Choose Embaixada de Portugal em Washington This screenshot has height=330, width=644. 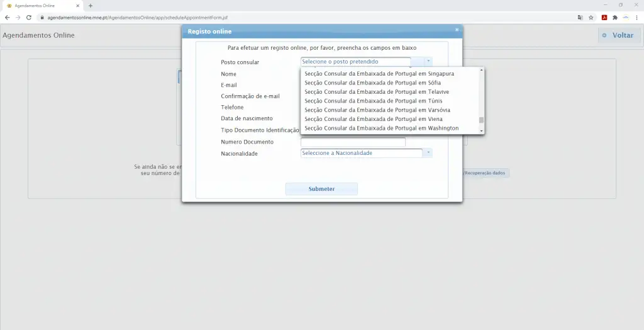point(381,128)
